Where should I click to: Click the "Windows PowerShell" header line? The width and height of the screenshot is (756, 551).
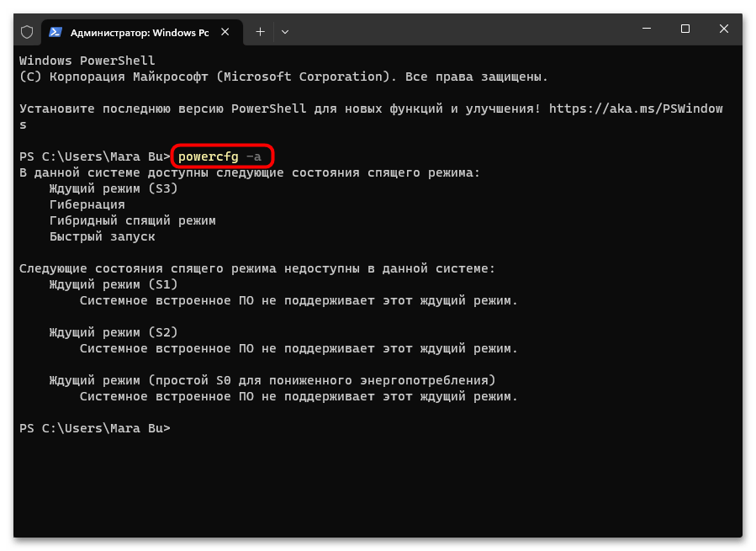pos(87,61)
